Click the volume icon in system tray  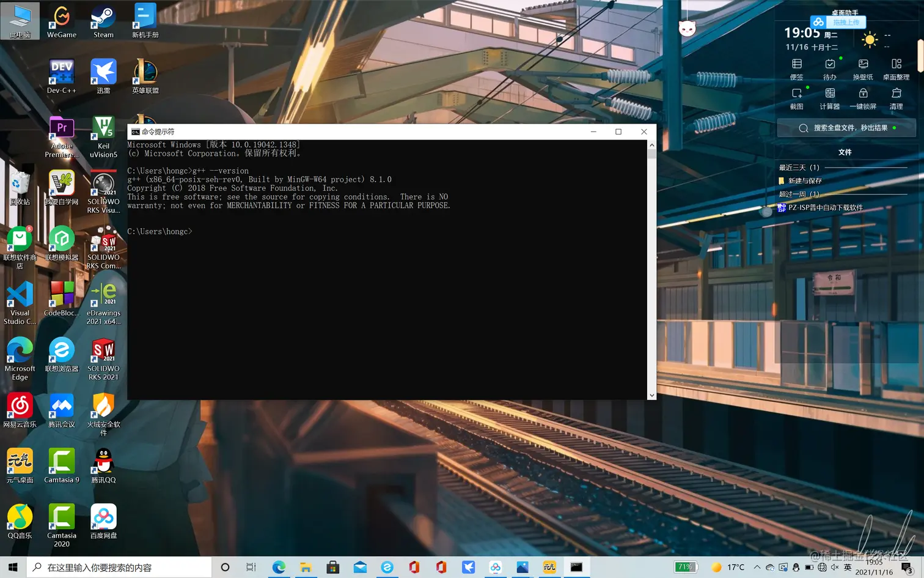(x=834, y=568)
